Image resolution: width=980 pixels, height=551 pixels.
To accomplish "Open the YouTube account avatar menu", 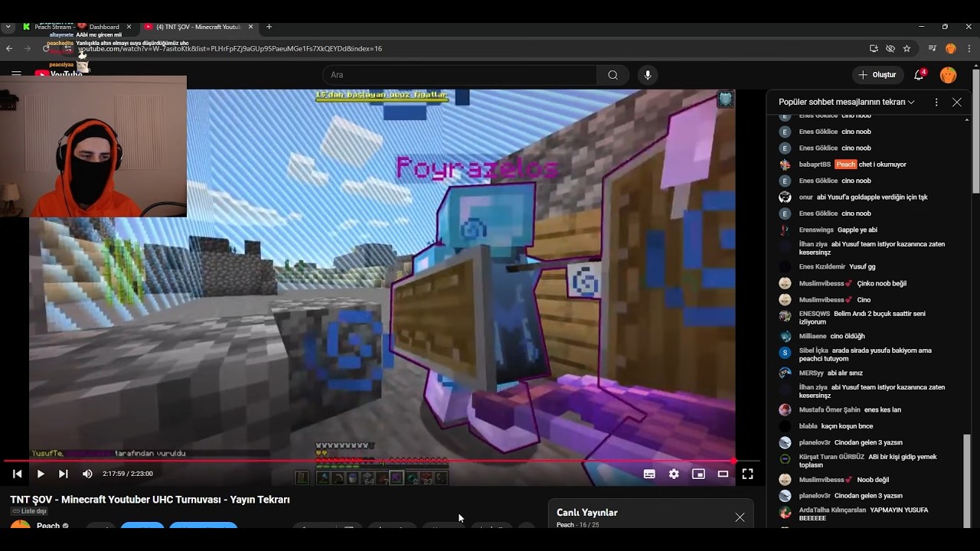I will [948, 75].
